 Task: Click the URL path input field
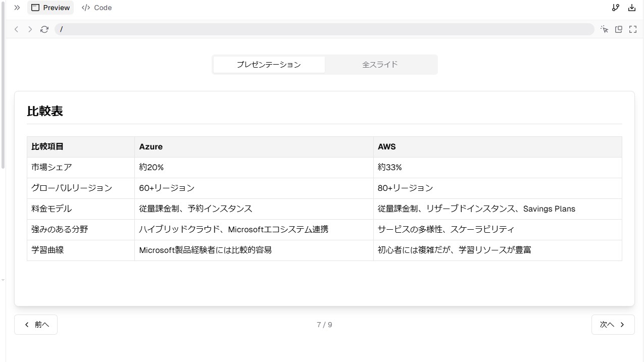[x=323, y=29]
